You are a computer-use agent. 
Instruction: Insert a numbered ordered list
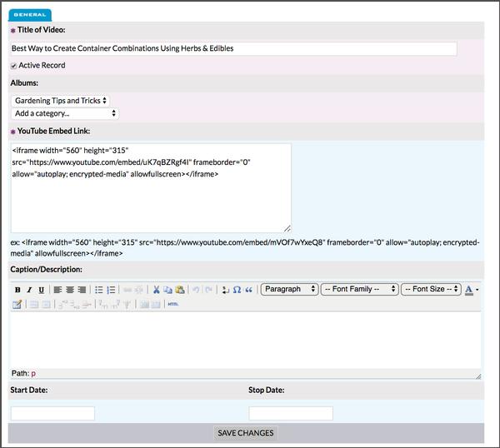pyautogui.click(x=111, y=290)
